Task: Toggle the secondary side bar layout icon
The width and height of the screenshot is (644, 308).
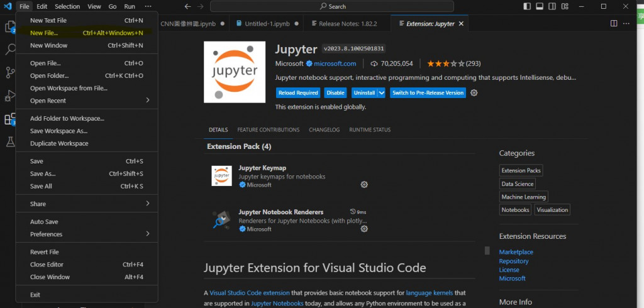Action: click(552, 6)
